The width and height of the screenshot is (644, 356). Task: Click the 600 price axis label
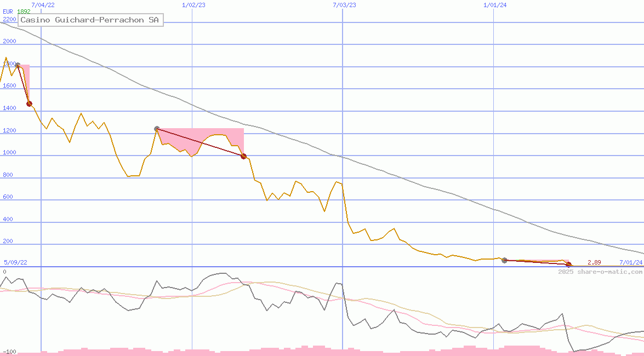(x=8, y=197)
